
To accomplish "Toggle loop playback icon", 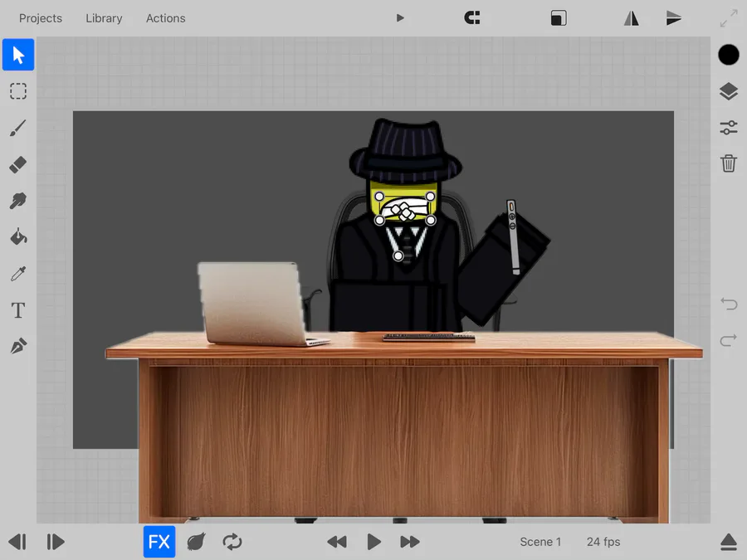I will [232, 542].
